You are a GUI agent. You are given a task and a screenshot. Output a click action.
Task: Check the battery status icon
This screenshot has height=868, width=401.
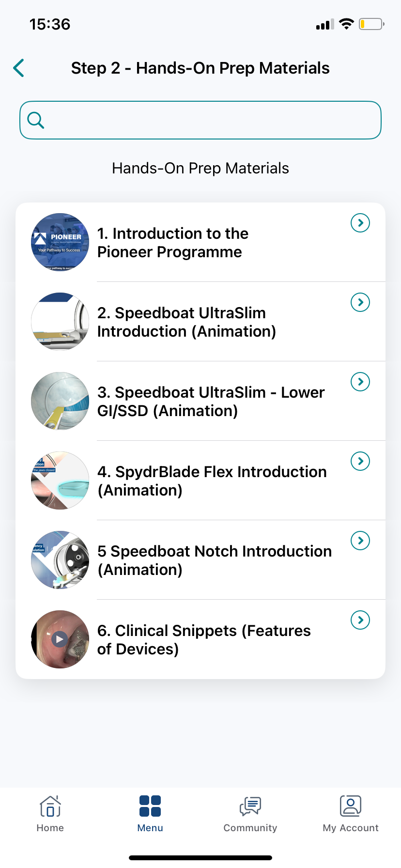click(x=371, y=24)
